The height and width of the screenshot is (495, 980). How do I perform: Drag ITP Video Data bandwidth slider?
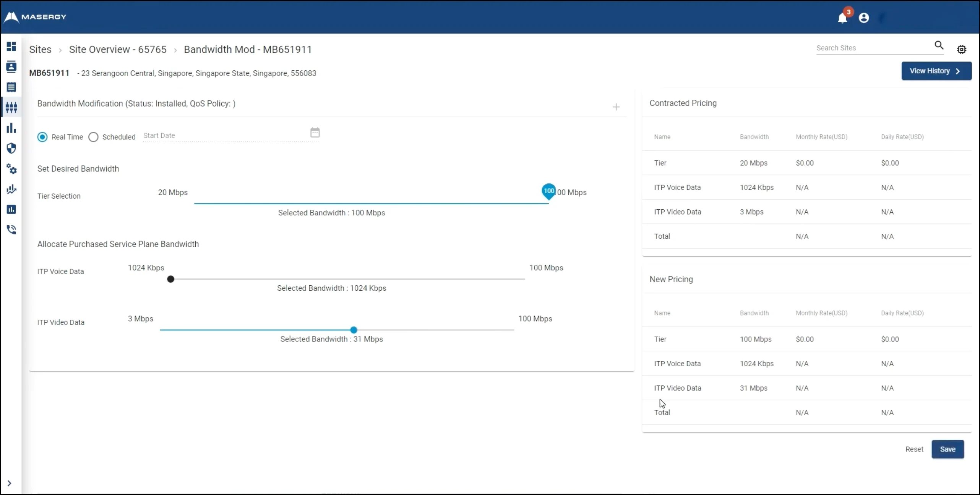tap(352, 330)
